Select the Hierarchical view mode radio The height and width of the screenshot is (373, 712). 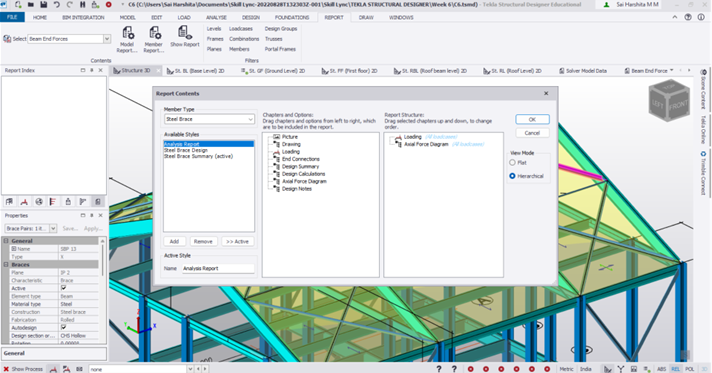pos(512,176)
